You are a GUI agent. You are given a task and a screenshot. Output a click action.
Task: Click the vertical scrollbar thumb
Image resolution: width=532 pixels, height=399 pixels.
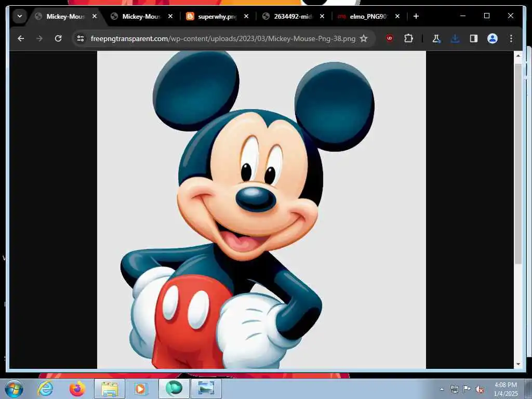click(518, 164)
